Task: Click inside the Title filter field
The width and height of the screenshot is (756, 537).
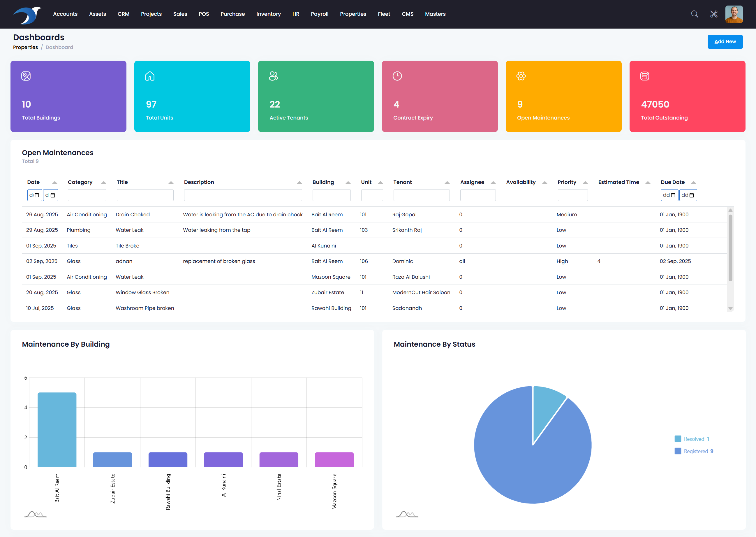Action: point(145,195)
